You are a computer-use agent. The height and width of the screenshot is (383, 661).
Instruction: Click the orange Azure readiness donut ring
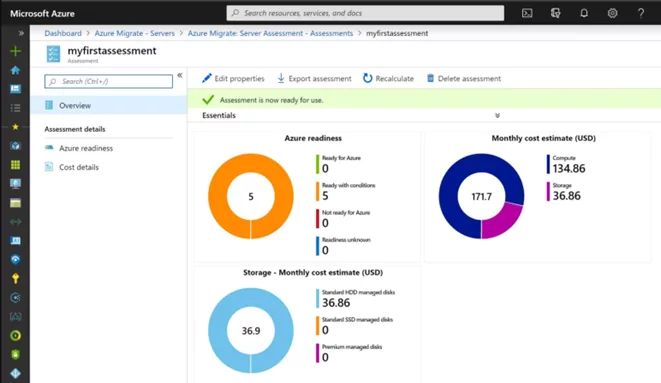tap(218, 196)
